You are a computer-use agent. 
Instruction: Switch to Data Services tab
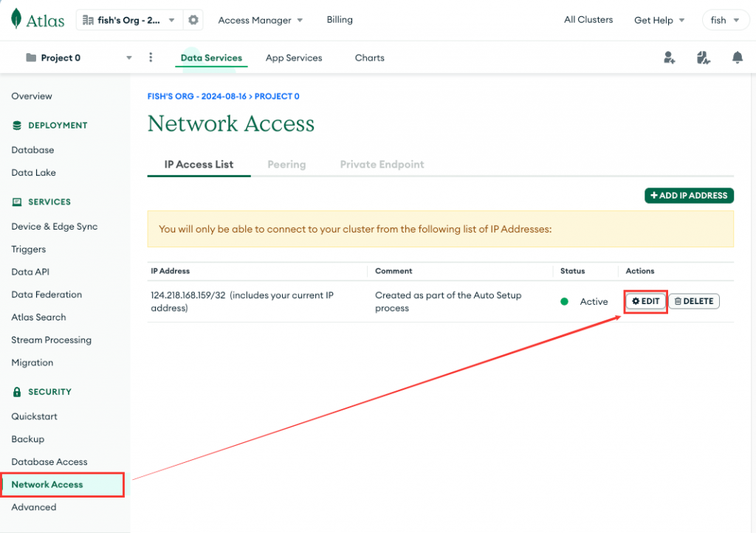coord(211,58)
